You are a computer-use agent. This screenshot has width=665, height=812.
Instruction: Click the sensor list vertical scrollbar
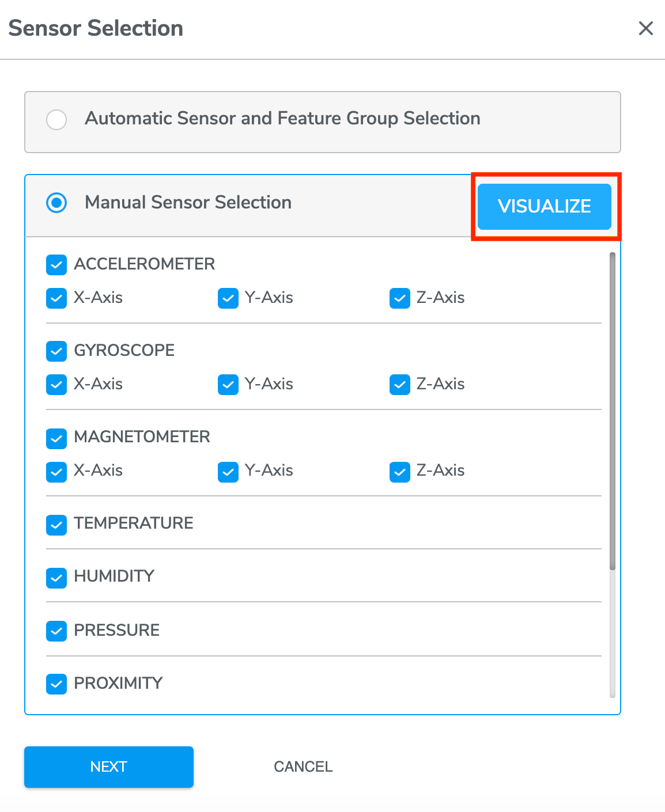pyautogui.click(x=613, y=411)
